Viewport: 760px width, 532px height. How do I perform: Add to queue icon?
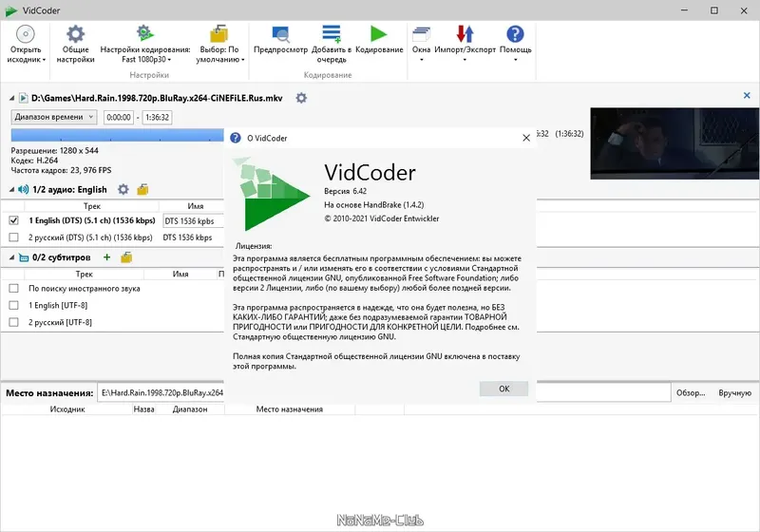click(x=332, y=34)
